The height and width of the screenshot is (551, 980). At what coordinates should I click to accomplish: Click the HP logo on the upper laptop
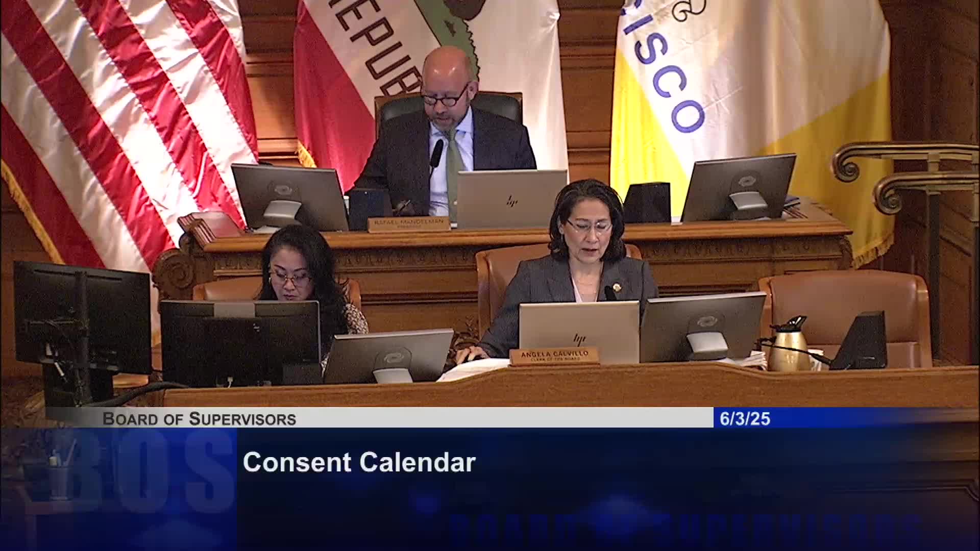(511, 201)
